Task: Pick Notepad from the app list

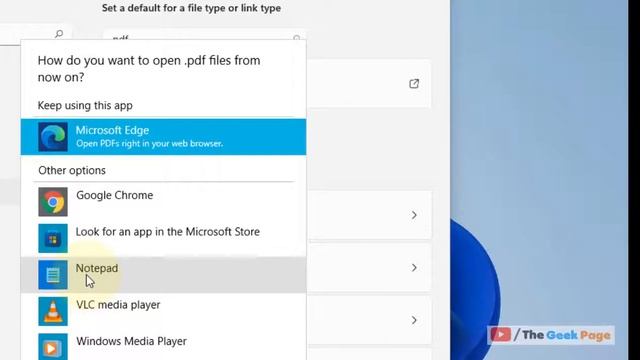Action: coord(163,275)
